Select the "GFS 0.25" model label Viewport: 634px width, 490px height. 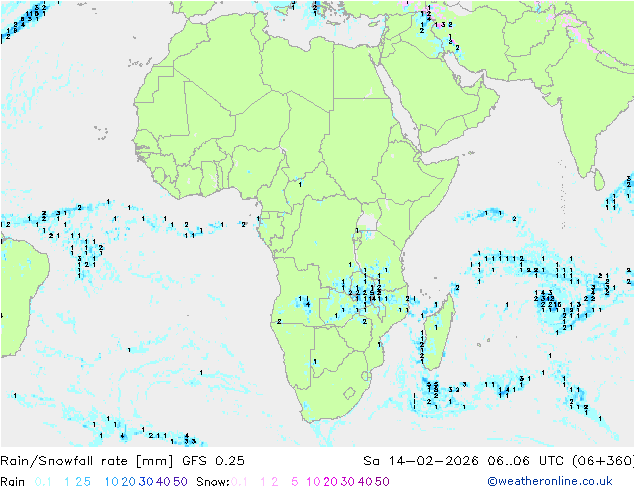pyautogui.click(x=213, y=461)
